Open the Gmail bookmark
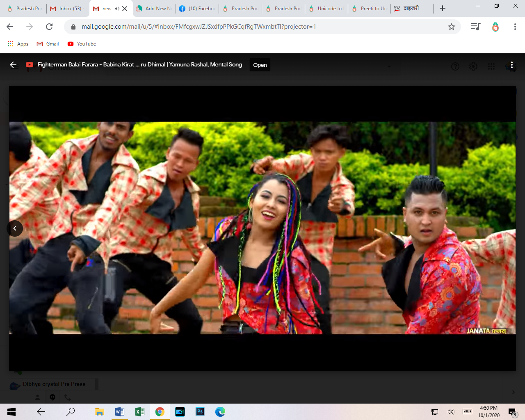The width and height of the screenshot is (525, 420). (48, 44)
